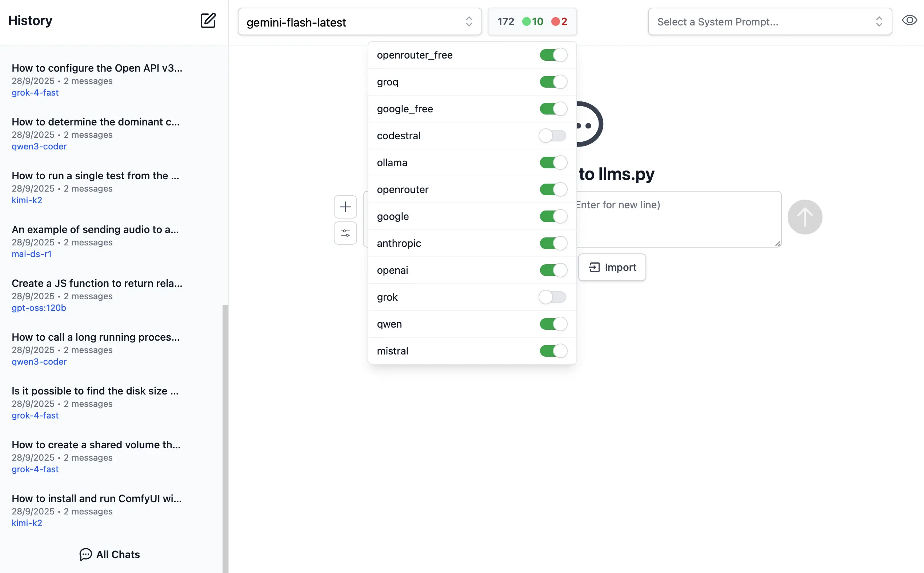Viewport: 924px width, 573px height.
Task: Click the new chat pencil icon
Action: tap(208, 20)
